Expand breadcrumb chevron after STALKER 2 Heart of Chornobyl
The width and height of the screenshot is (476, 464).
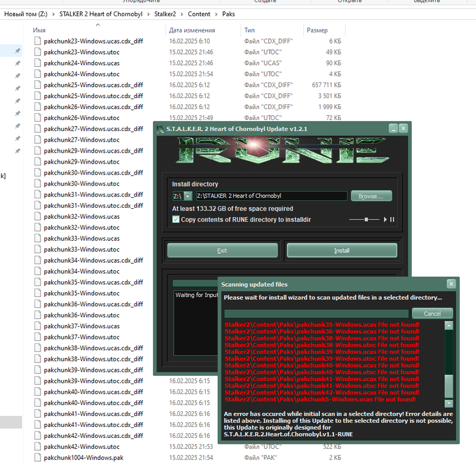click(x=148, y=14)
